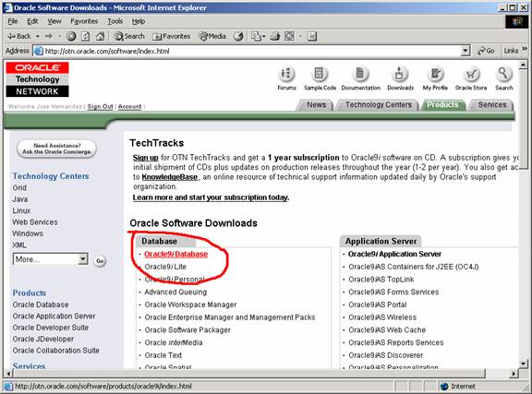The image size is (532, 394).
Task: Click the Forward arrow in toolbar
Action: pos(49,36)
